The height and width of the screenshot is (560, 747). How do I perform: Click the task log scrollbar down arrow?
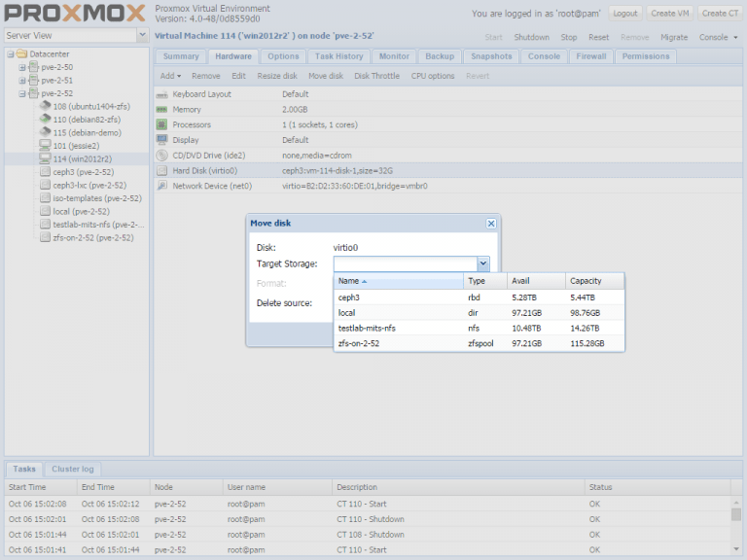736,549
